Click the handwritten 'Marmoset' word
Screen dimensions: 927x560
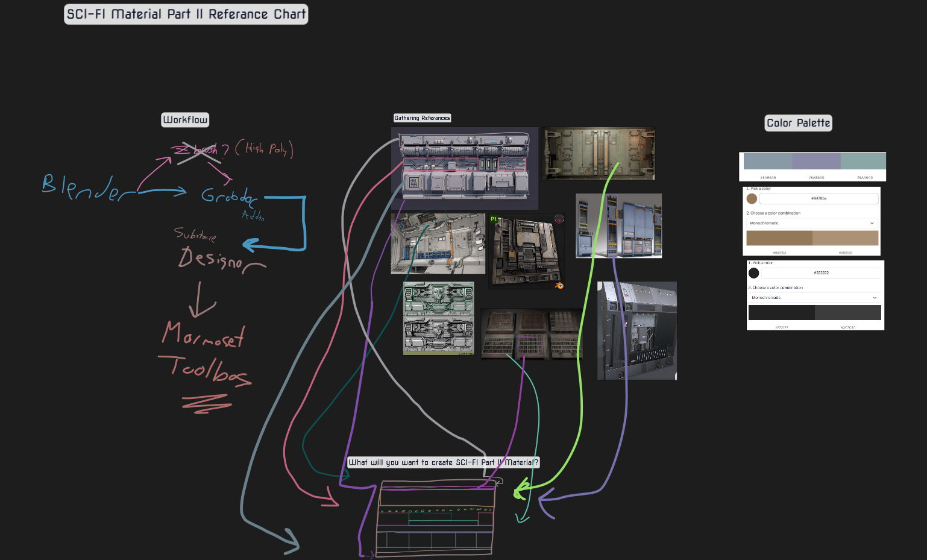pyautogui.click(x=203, y=334)
